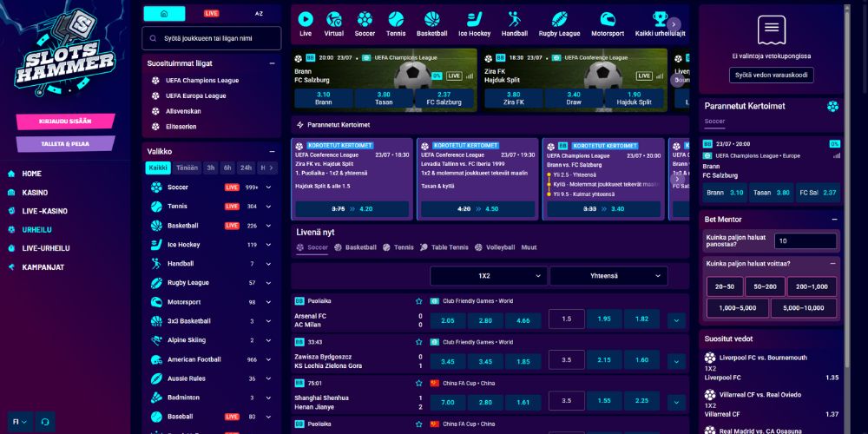Image resolution: width=868 pixels, height=434 pixels.
Task: Select Soccer icon in top sports carousel
Action: (x=365, y=20)
